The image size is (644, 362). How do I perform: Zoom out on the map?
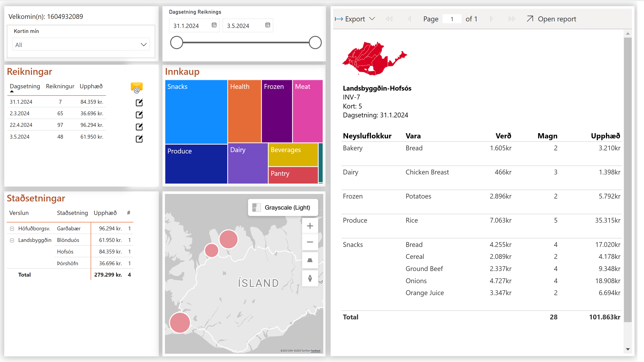(310, 242)
